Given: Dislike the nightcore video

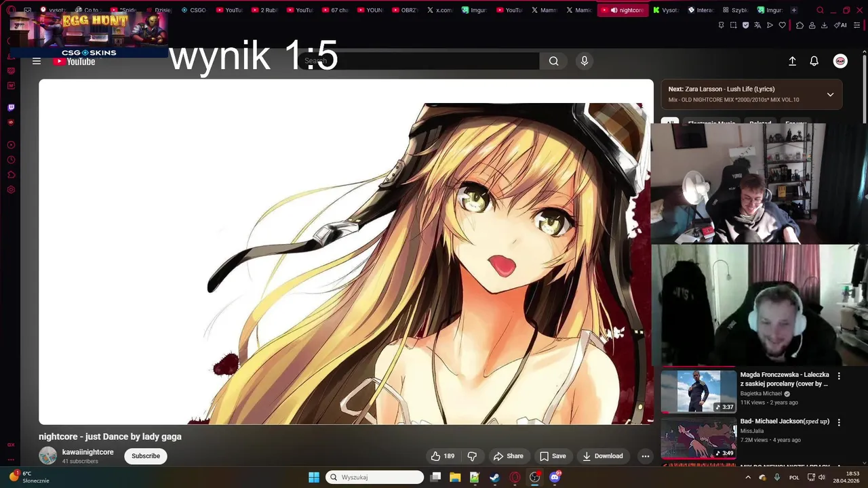Looking at the screenshot, I should (x=473, y=456).
